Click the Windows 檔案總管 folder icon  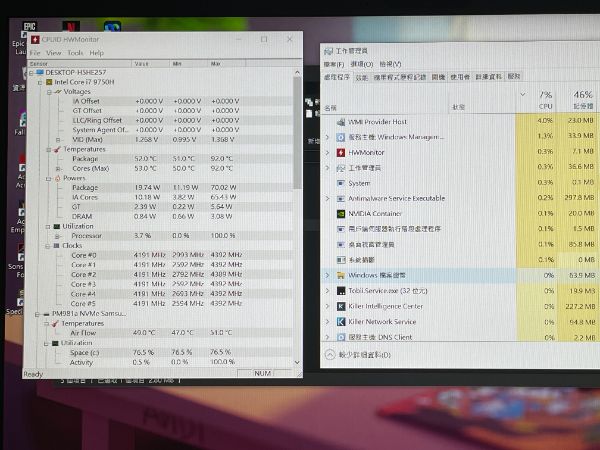point(341,275)
